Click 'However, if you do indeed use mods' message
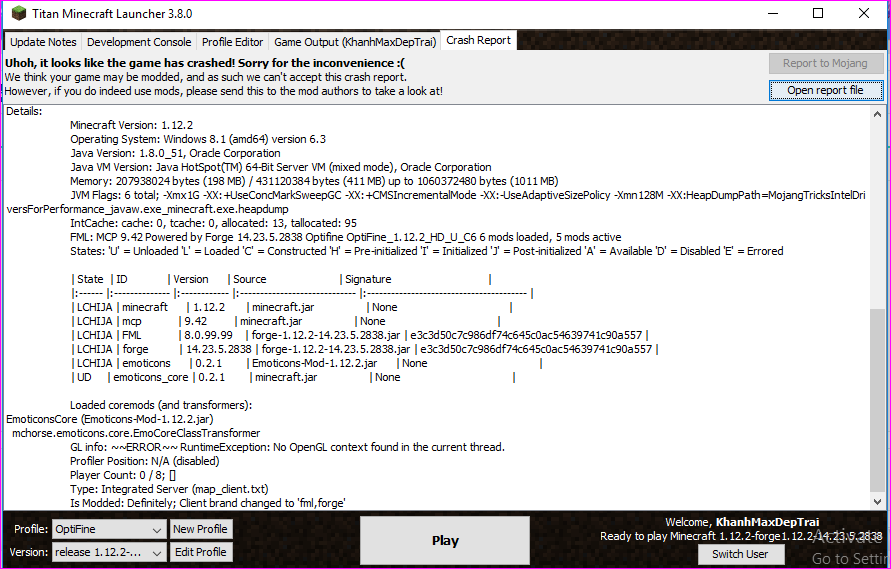Viewport: 891px width, 569px height. coord(223,91)
